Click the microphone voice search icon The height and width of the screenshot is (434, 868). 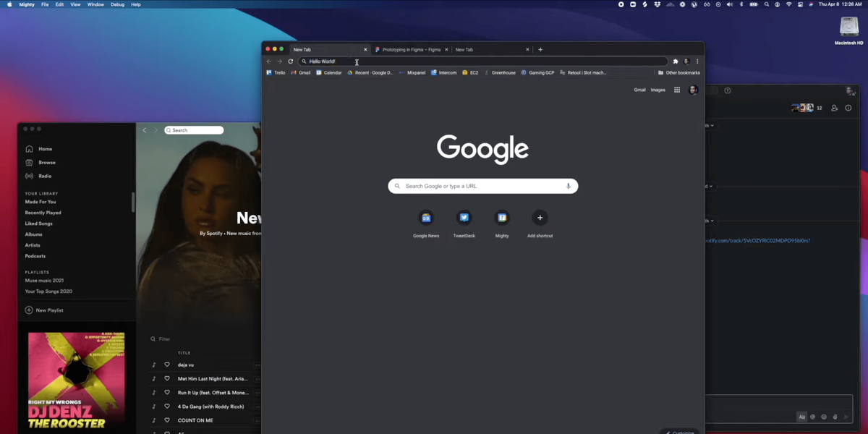(568, 186)
